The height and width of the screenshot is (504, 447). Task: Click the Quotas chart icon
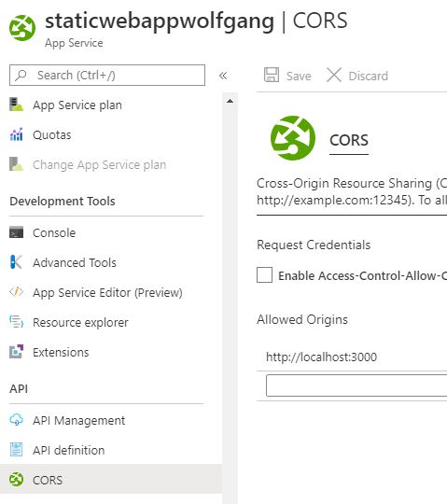pos(16,134)
